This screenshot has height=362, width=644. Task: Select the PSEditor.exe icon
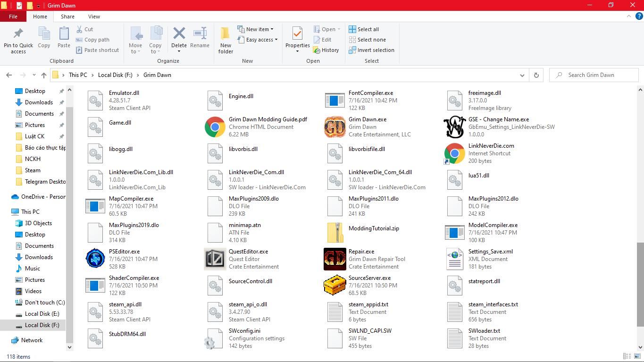(x=95, y=259)
